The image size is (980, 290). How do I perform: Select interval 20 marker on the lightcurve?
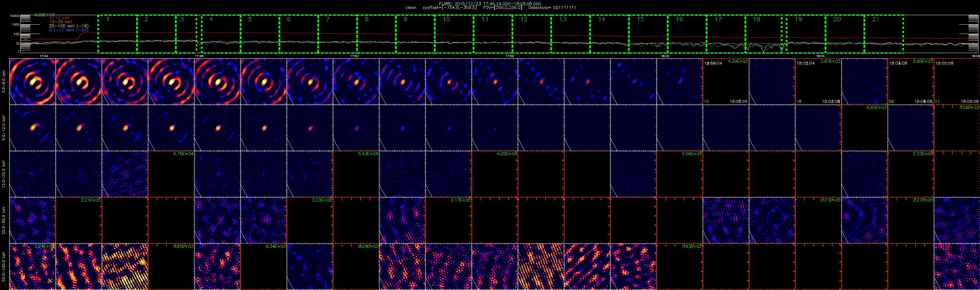point(837,19)
